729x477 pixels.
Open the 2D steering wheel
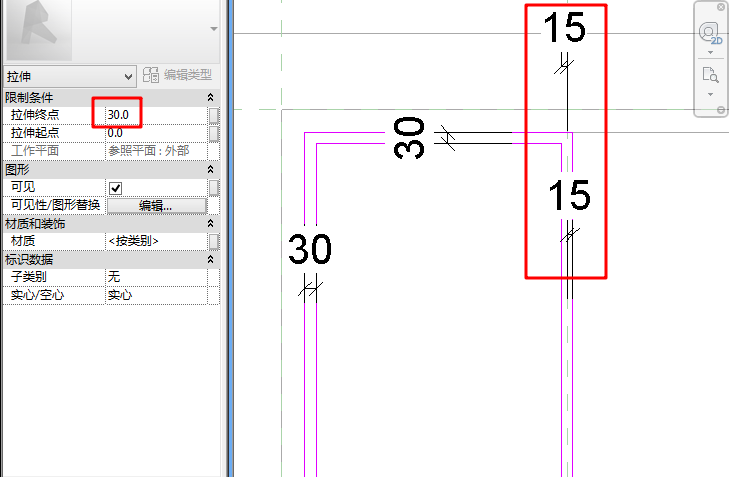click(710, 33)
